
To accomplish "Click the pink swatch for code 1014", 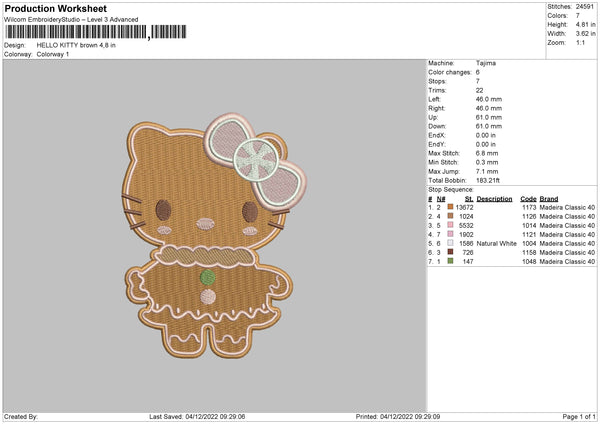I will [x=451, y=225].
